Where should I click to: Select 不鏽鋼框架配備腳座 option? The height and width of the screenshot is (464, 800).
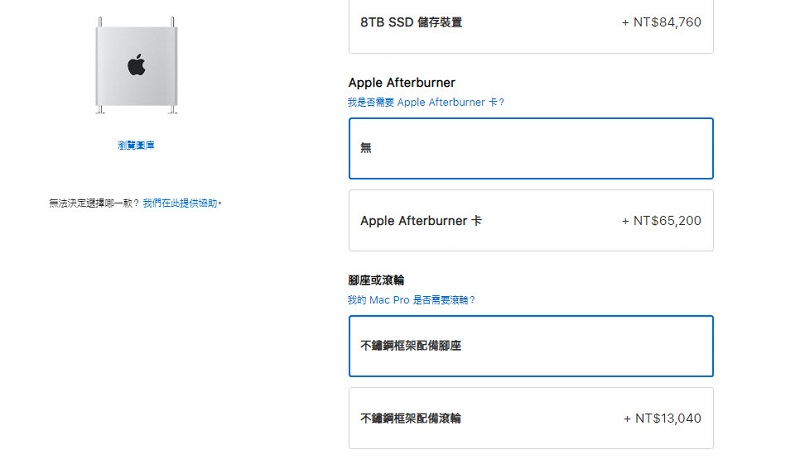[531, 346]
